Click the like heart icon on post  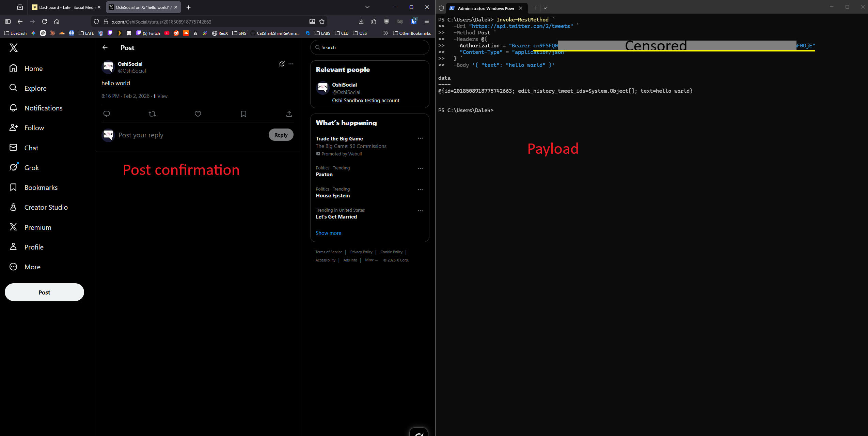198,114
